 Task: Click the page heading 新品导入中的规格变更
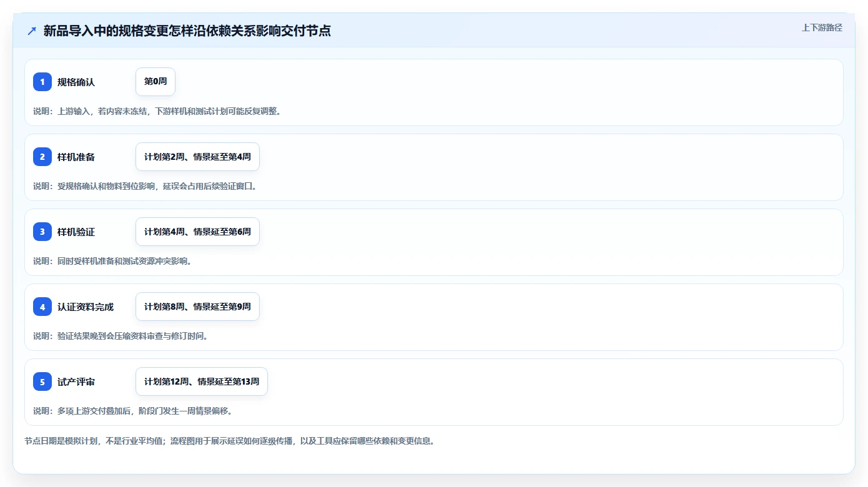[x=187, y=31]
